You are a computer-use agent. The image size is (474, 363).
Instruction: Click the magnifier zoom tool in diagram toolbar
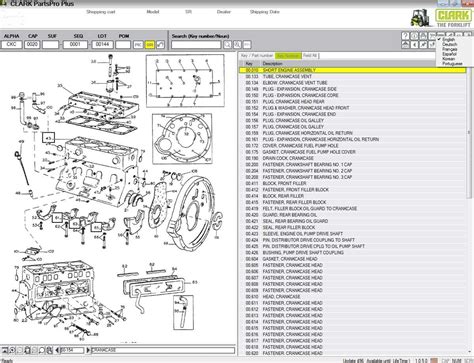click(42, 350)
